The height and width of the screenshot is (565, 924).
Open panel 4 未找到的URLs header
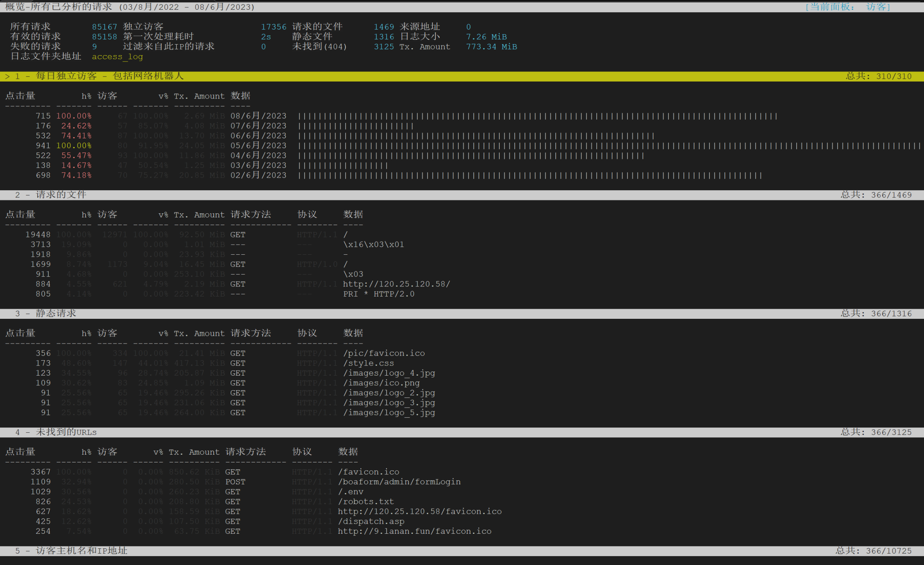click(x=462, y=432)
